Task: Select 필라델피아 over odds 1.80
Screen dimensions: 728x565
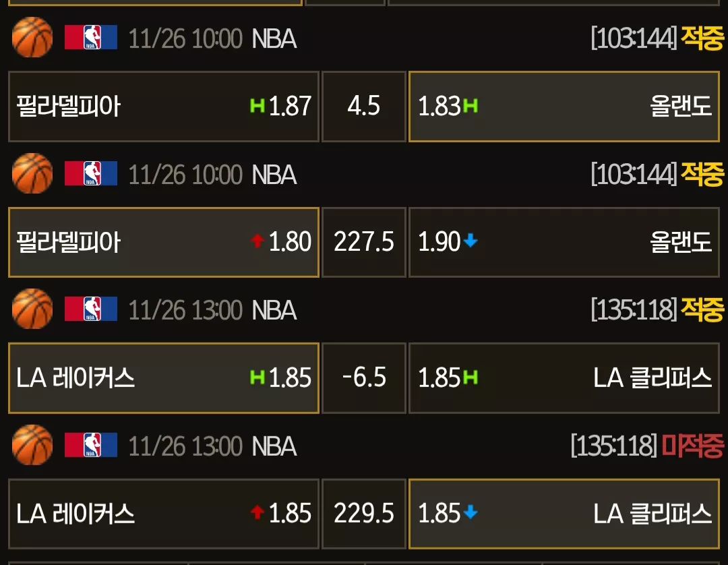Action: [164, 242]
